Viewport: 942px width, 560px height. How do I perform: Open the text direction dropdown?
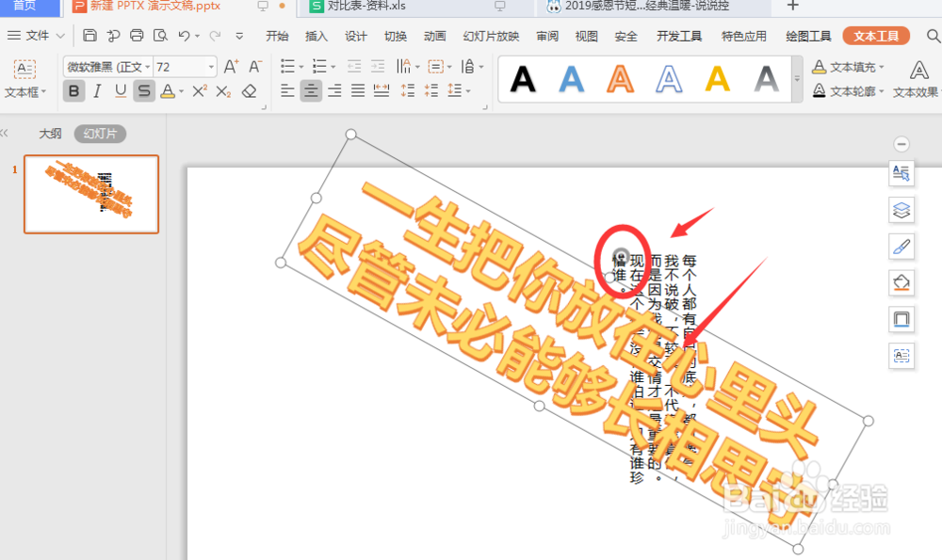click(x=407, y=67)
